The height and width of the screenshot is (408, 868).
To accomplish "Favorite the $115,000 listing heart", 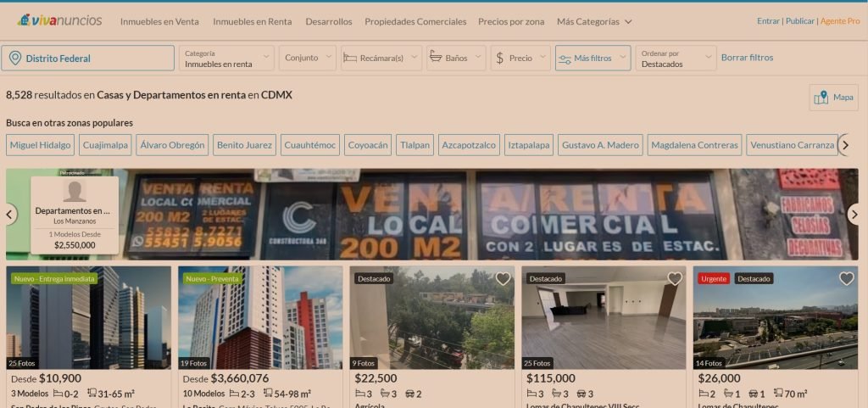I will point(675,279).
